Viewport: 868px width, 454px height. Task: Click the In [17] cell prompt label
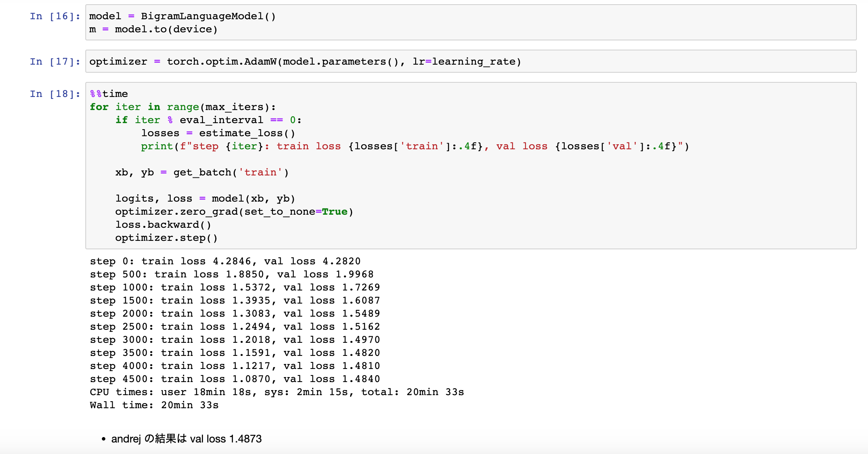[x=55, y=62]
